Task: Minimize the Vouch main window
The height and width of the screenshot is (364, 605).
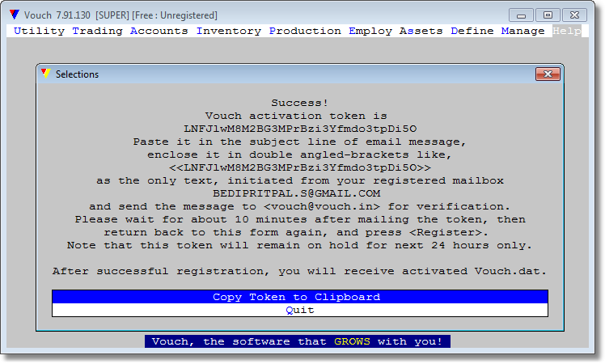Action: (521, 15)
